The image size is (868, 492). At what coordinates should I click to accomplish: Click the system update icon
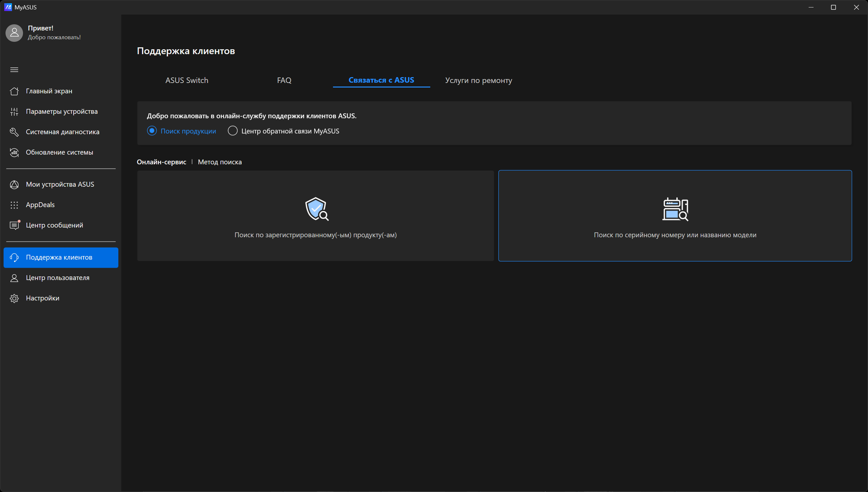tap(14, 152)
